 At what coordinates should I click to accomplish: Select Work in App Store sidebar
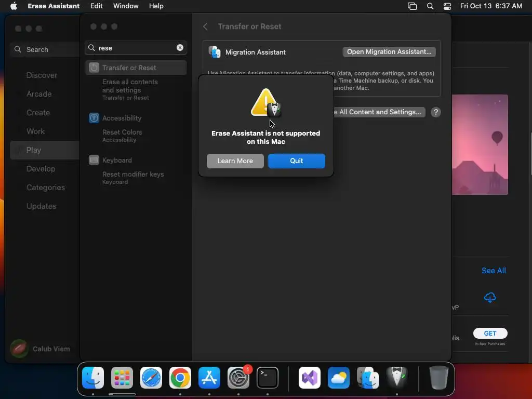point(36,131)
